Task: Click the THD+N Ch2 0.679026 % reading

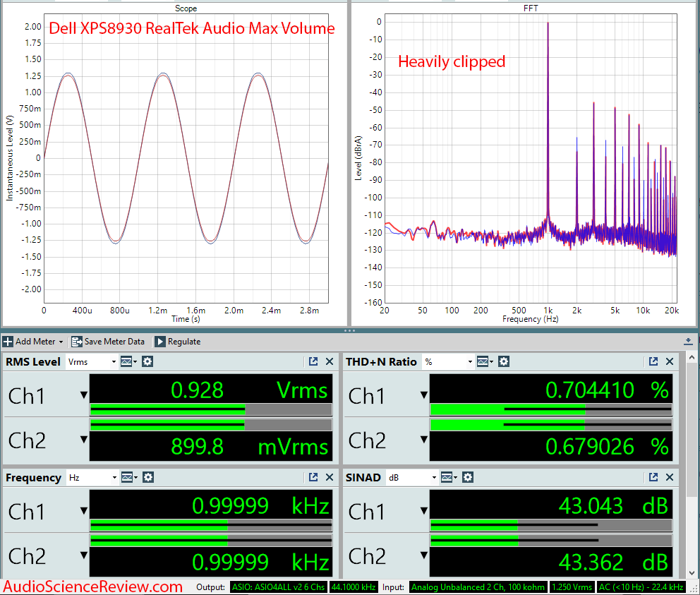Action: tap(607, 446)
